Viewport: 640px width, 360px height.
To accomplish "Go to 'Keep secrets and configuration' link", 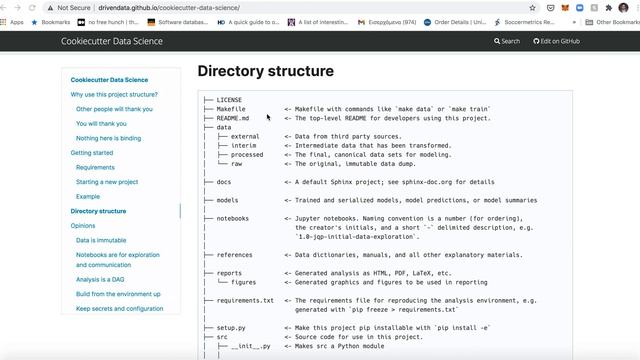I will pyautogui.click(x=120, y=309).
